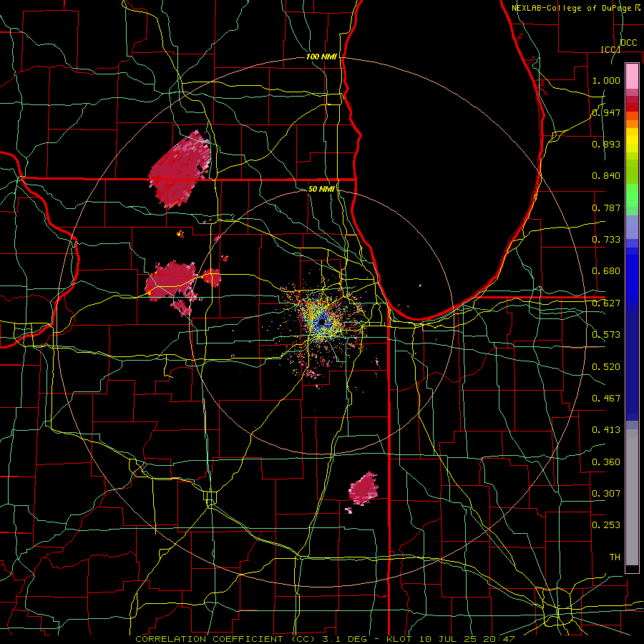
Task: Pick the light pink swatch atop the color bar
Action: [632, 77]
